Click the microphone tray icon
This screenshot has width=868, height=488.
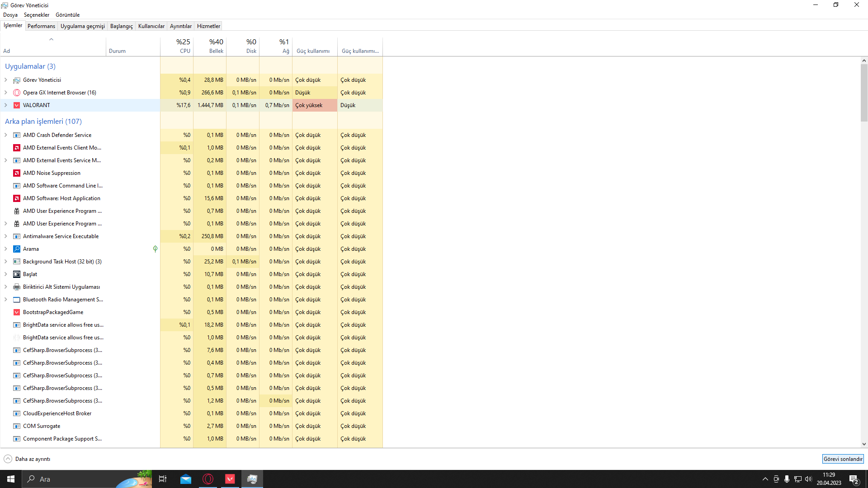point(787,479)
